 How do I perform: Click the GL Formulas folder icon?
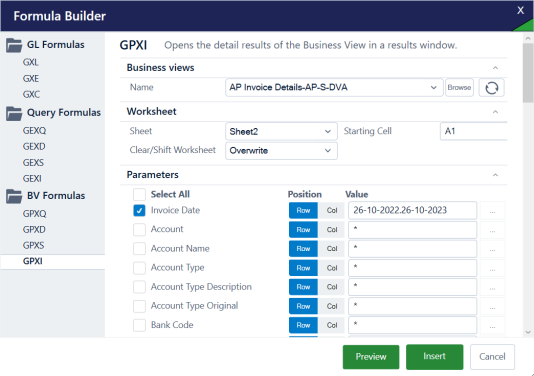(14, 45)
